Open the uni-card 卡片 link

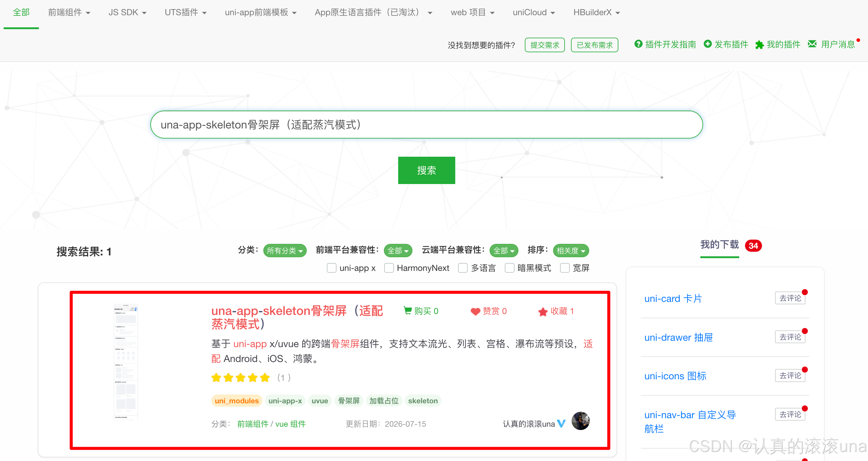point(673,299)
